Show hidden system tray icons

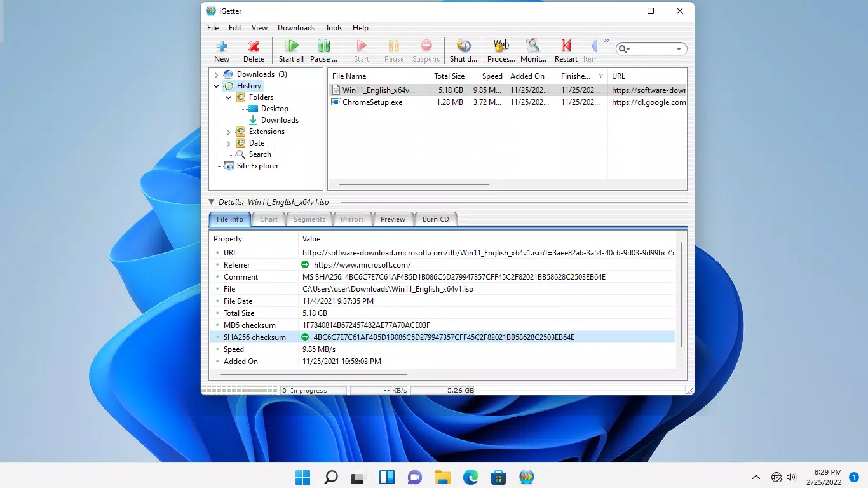point(756,477)
